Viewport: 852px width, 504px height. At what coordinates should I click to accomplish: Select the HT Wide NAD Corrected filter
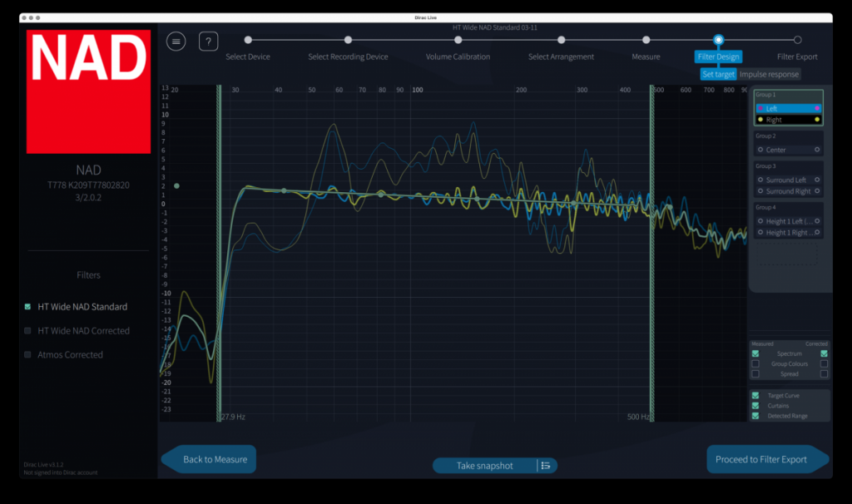click(83, 331)
